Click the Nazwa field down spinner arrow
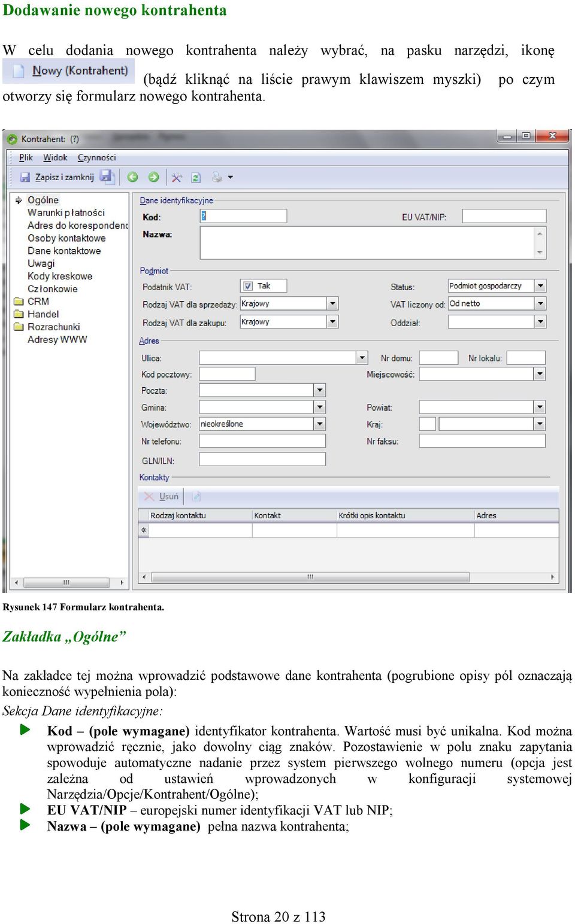 click(x=540, y=252)
